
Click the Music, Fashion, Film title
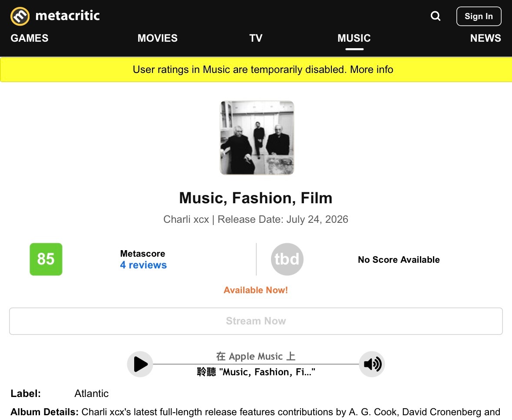click(256, 198)
